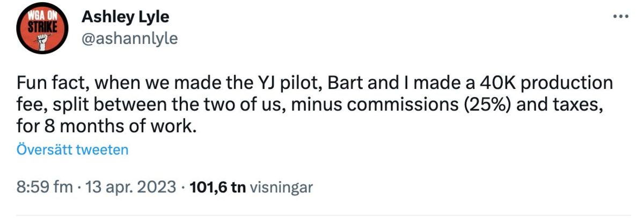
Task: Click the @ashannlyle handle
Action: pyautogui.click(x=129, y=38)
